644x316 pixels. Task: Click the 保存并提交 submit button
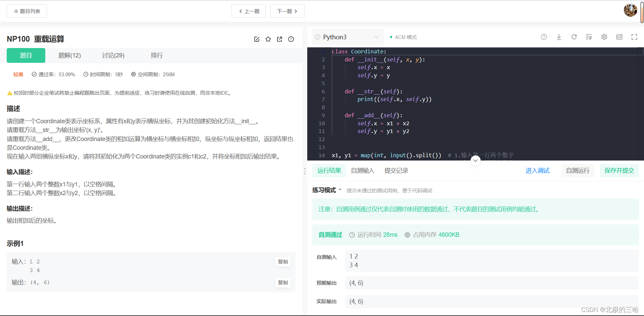point(619,171)
